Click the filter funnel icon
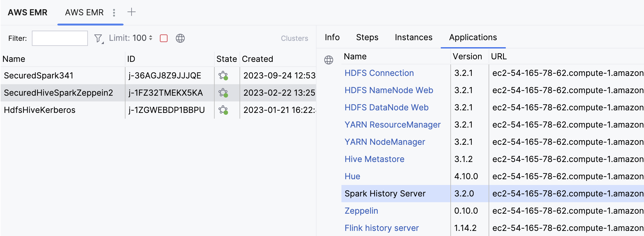 pyautogui.click(x=98, y=39)
